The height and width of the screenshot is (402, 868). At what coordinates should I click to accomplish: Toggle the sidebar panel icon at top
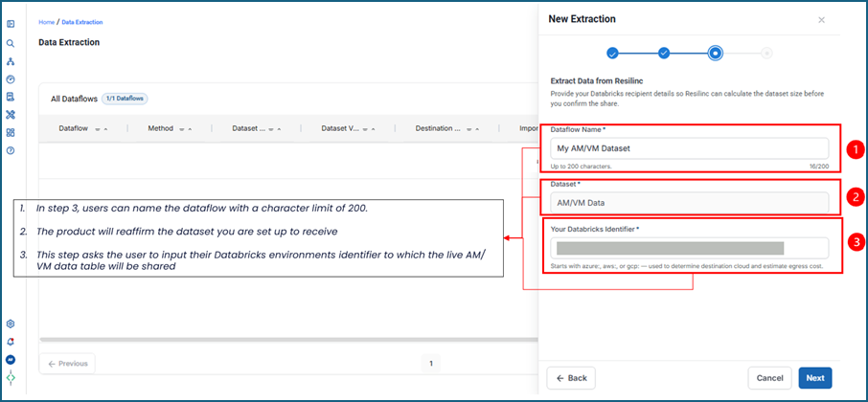pos(10,24)
